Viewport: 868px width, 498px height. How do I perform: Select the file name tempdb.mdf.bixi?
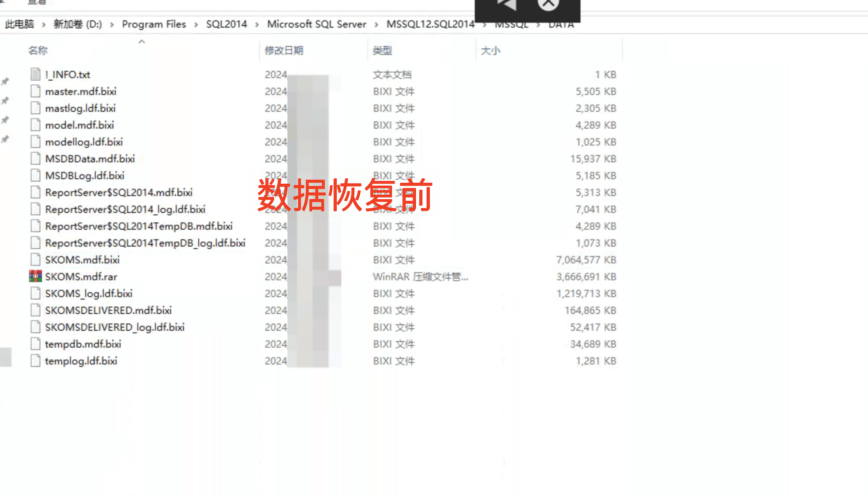[x=83, y=344]
